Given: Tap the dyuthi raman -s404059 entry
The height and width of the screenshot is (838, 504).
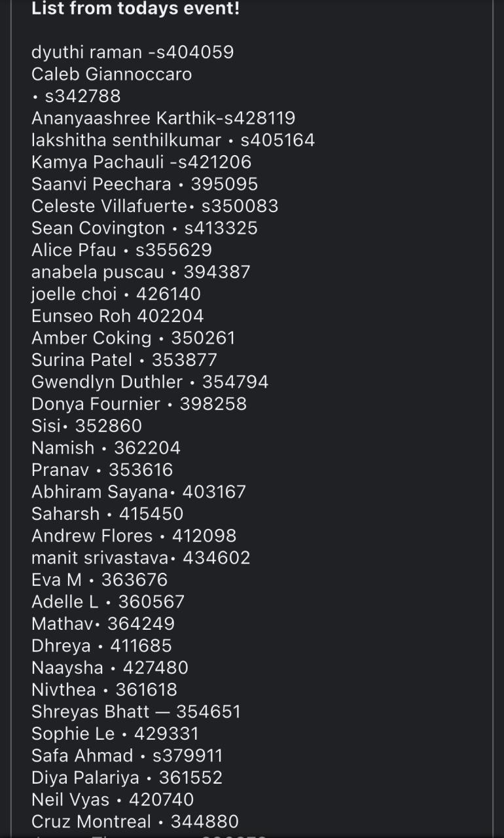Looking at the screenshot, I should coord(132,52).
